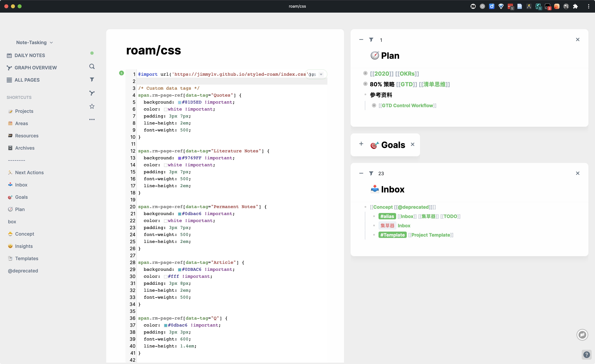Open Daily Notes
Screen dimensions: 595x364
(30, 56)
